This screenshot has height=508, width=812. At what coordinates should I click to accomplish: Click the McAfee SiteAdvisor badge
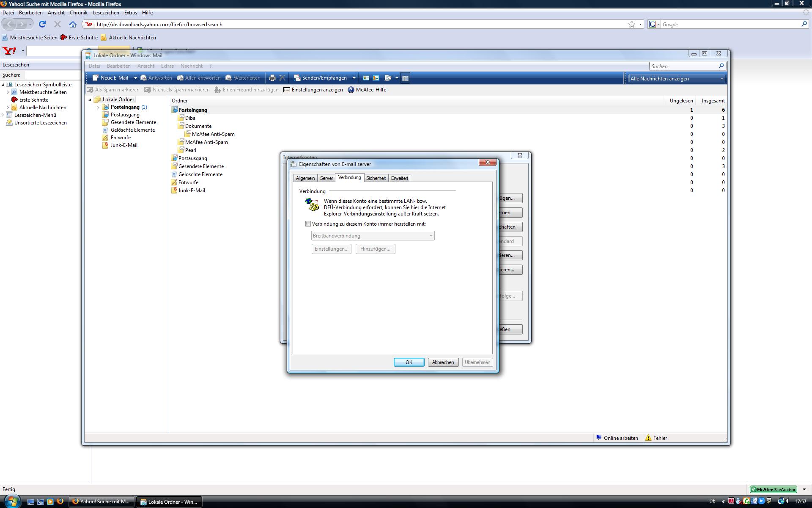point(773,489)
